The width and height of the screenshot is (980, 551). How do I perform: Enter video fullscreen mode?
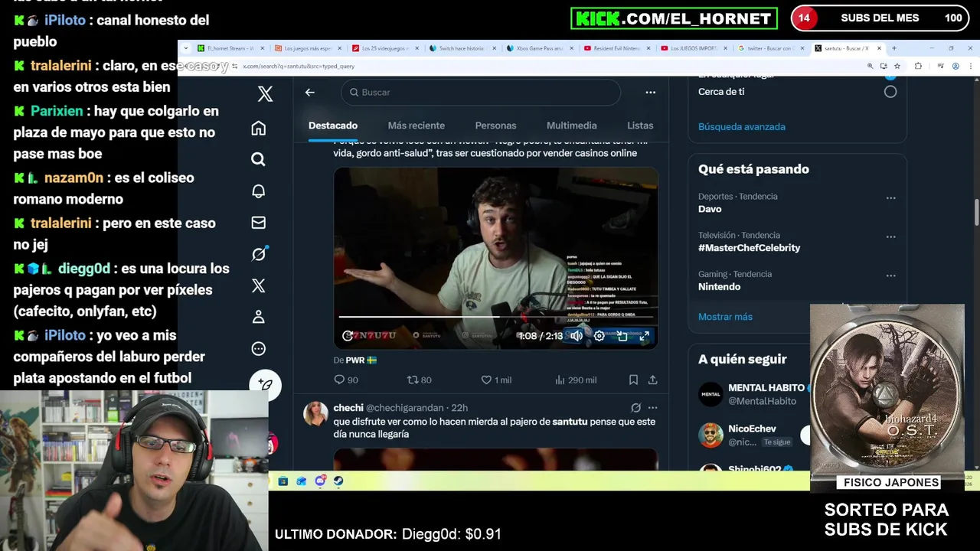tap(645, 336)
